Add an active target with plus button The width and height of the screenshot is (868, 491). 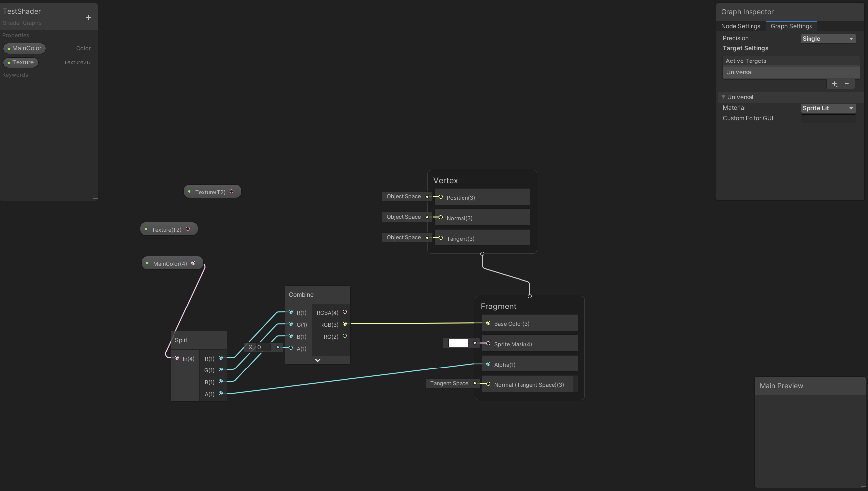click(x=834, y=84)
